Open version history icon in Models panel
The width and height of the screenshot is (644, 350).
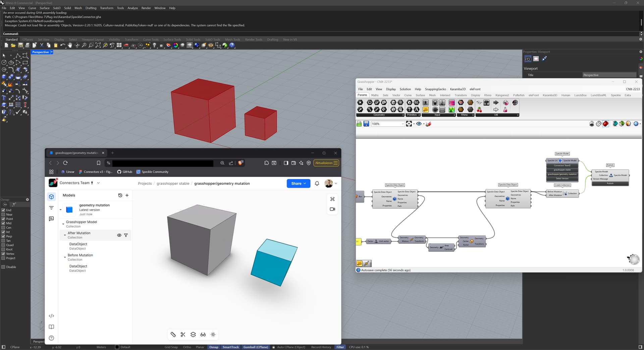pyautogui.click(x=120, y=195)
